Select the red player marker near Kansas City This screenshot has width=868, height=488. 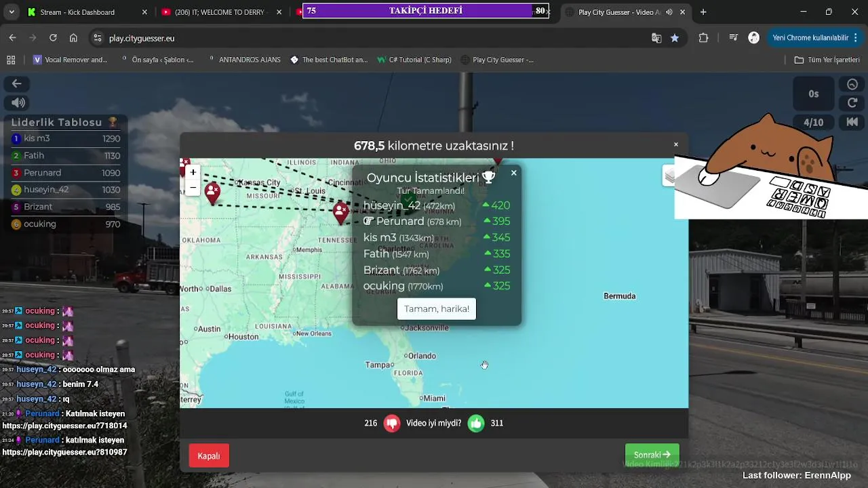[x=213, y=193]
